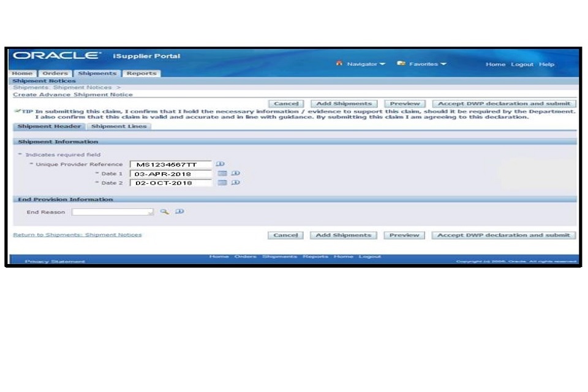Open the info icon next to Date 1

pyautogui.click(x=235, y=174)
